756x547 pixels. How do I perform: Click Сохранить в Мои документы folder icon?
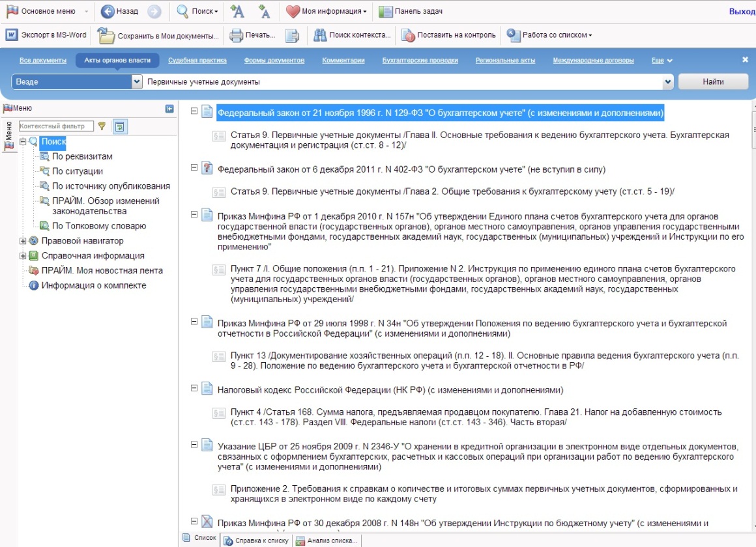106,36
